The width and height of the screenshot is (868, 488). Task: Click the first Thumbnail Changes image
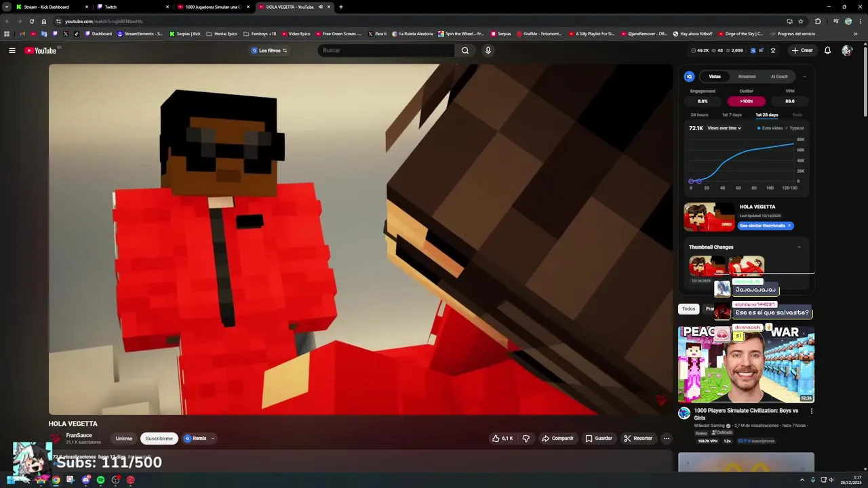tap(707, 266)
